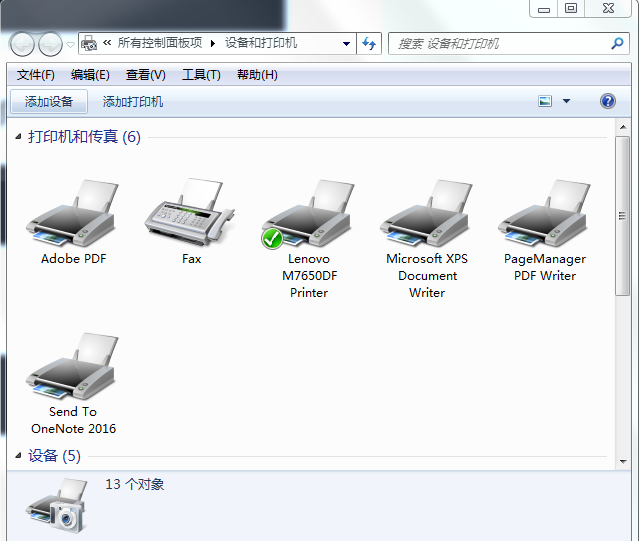Click the double chevron in address bar
This screenshot has width=639, height=541.
pos(107,42)
